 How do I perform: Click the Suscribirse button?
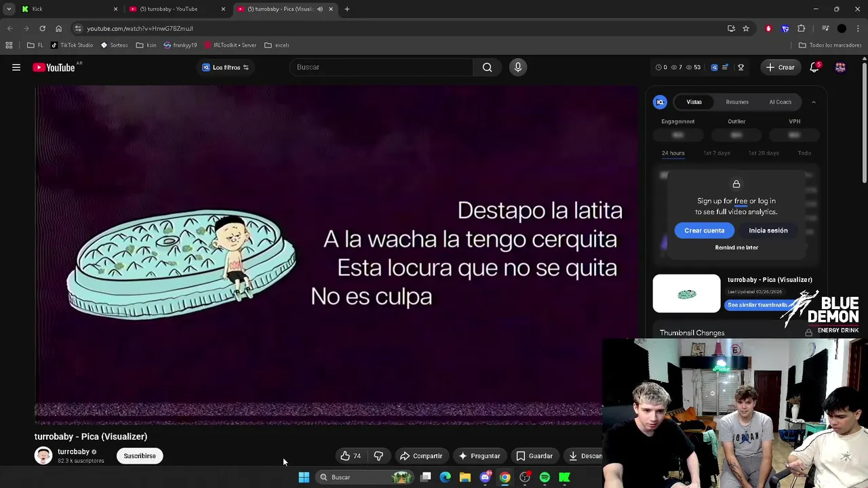140,456
